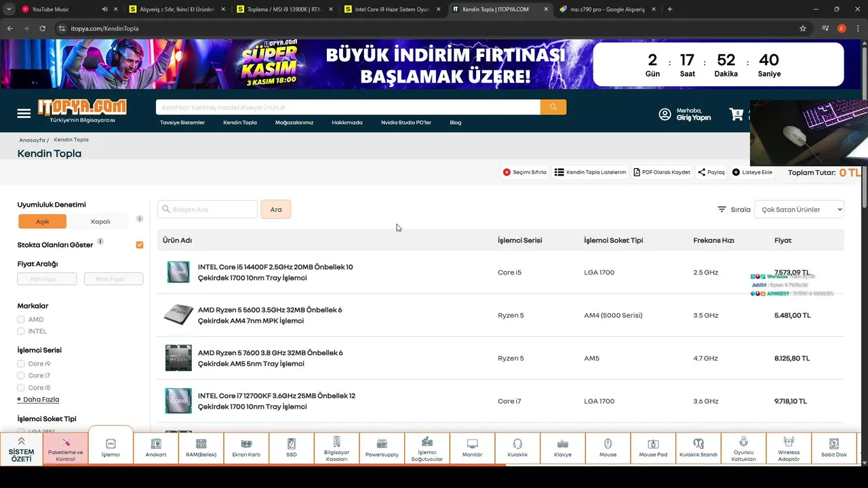Open AMD Ryzen 5 5600 product
This screenshot has height=488, width=868.
click(270, 315)
